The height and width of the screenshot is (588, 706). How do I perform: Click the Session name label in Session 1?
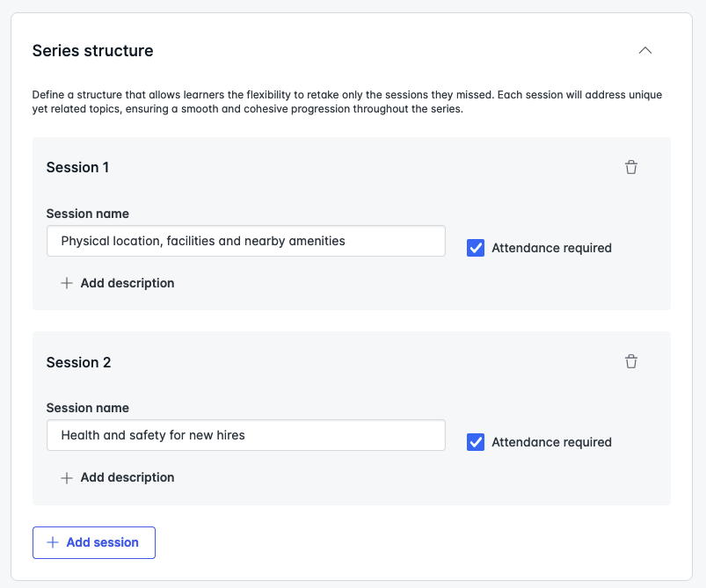coord(88,214)
